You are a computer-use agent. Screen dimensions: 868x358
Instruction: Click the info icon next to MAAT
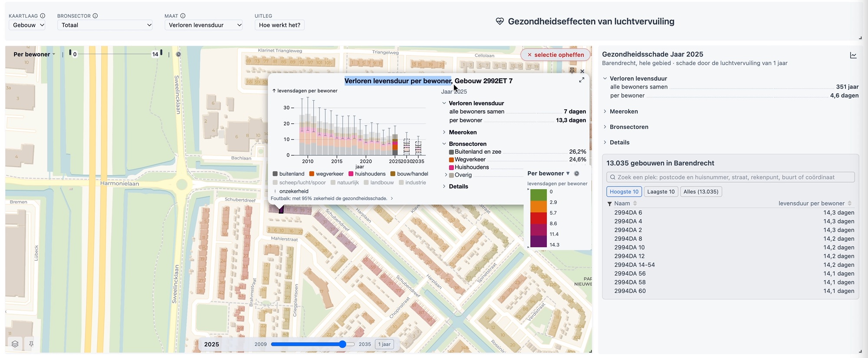pyautogui.click(x=183, y=16)
